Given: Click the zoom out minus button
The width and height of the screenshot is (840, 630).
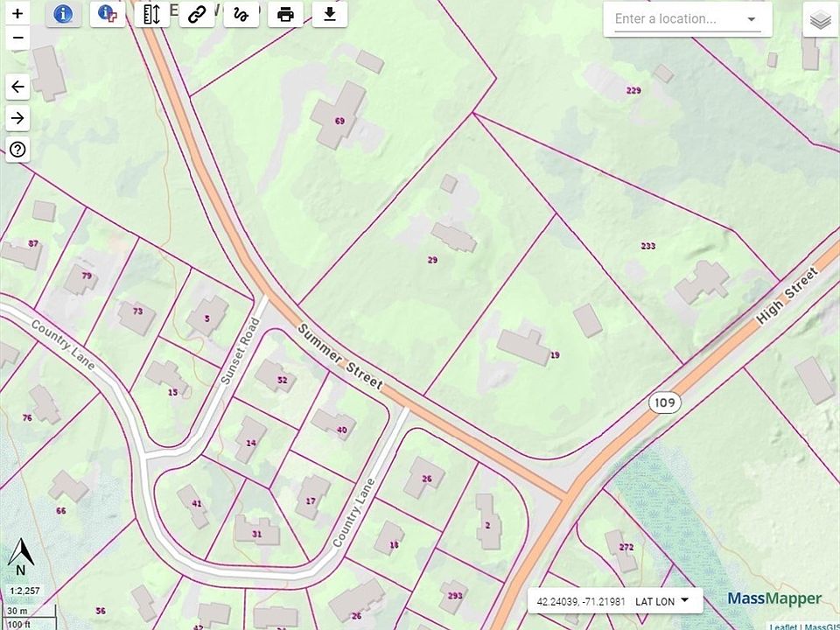Looking at the screenshot, I should [x=17, y=38].
